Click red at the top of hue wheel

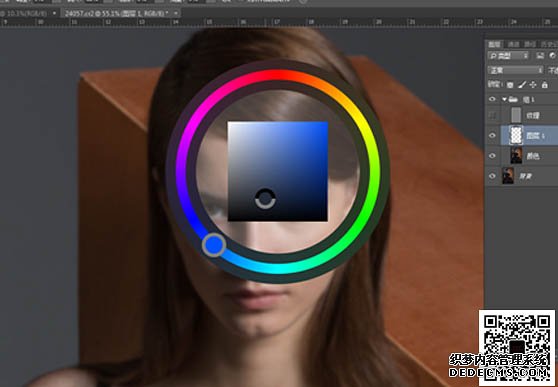pos(278,75)
